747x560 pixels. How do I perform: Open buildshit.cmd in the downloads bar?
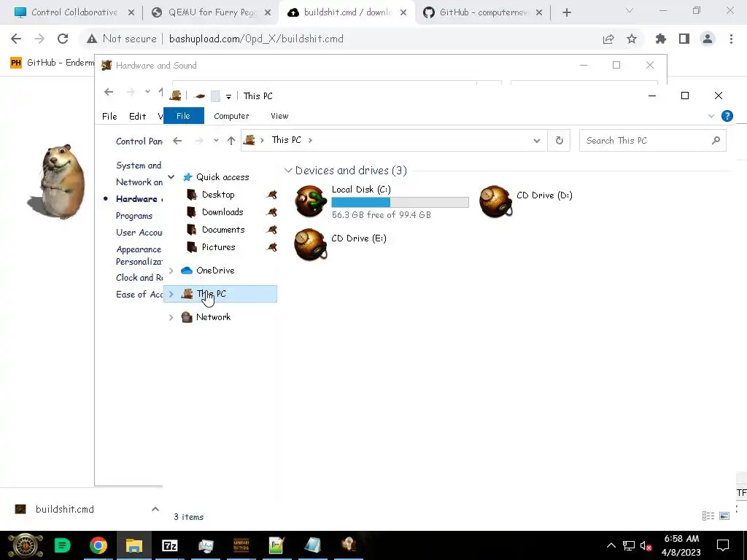tap(64, 509)
